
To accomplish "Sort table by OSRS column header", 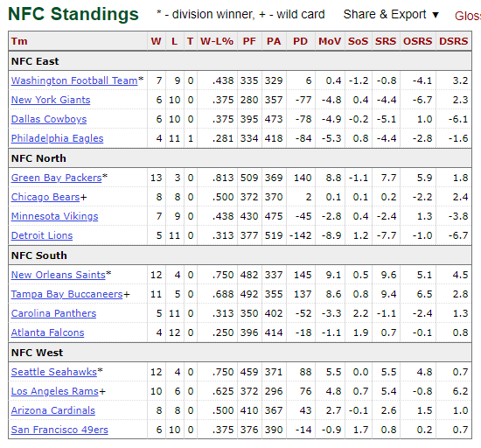I will (x=418, y=41).
